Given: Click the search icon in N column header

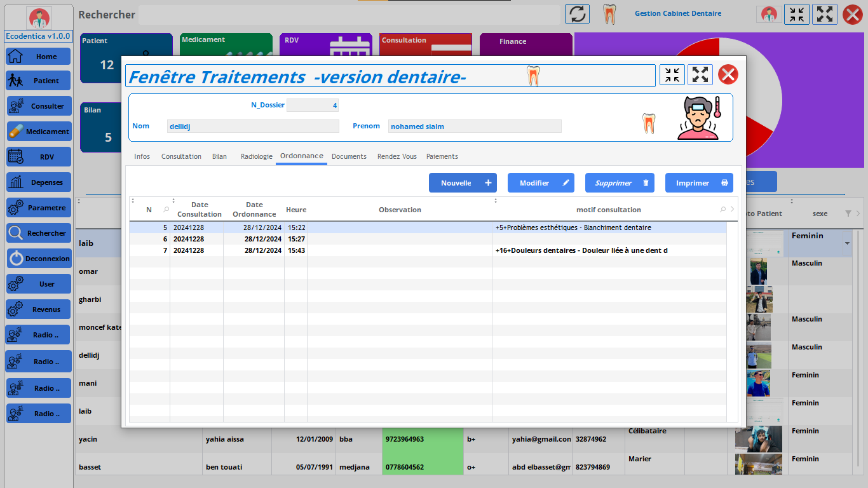Looking at the screenshot, I should [166, 210].
